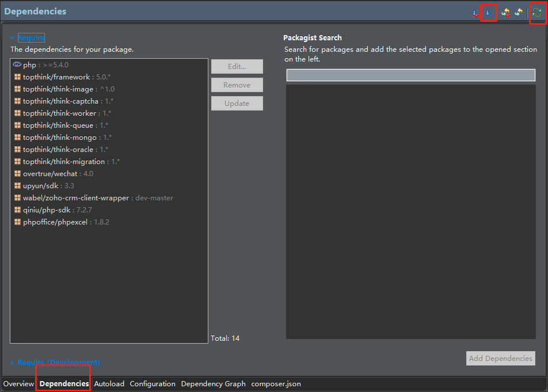Image resolution: width=548 pixels, height=392 pixels.
Task: Click the package icon beside phpoffice/phpexcel
Action: pyautogui.click(x=18, y=222)
